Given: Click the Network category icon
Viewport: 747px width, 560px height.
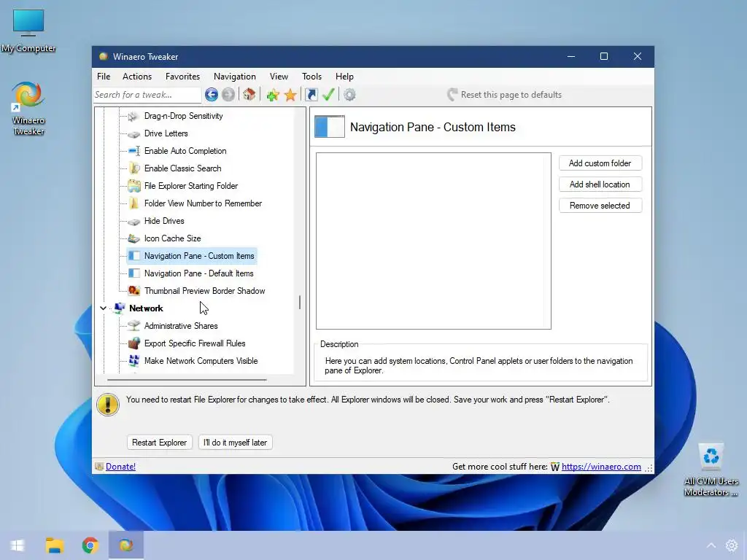Looking at the screenshot, I should [x=120, y=308].
